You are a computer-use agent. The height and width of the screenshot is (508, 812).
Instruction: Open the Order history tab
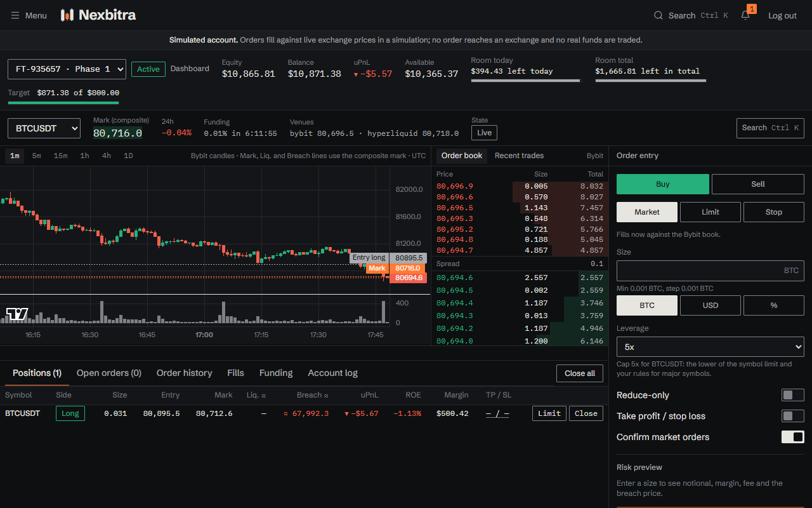pyautogui.click(x=185, y=373)
